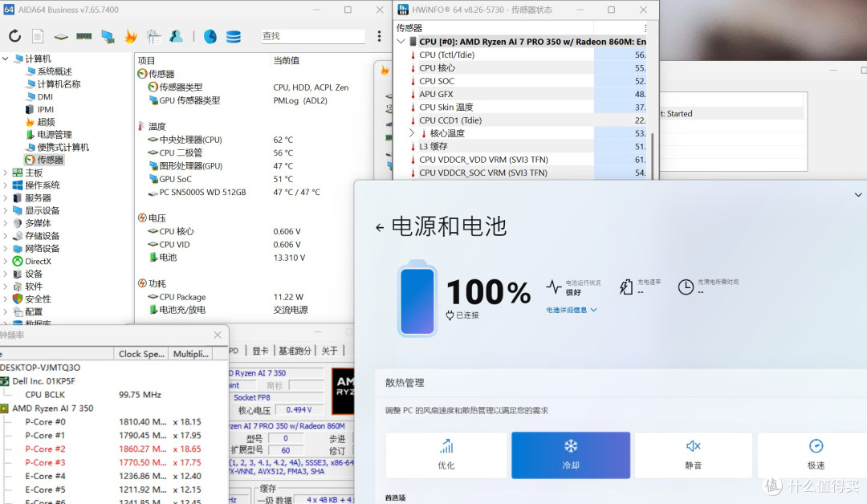This screenshot has height=504, width=867.
Task: Expand the 多媒体 tree node
Action: point(6,223)
